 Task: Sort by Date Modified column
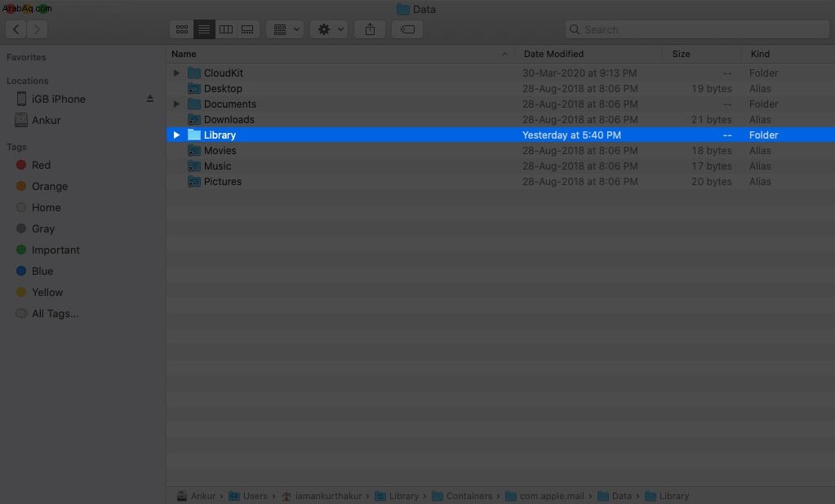553,54
